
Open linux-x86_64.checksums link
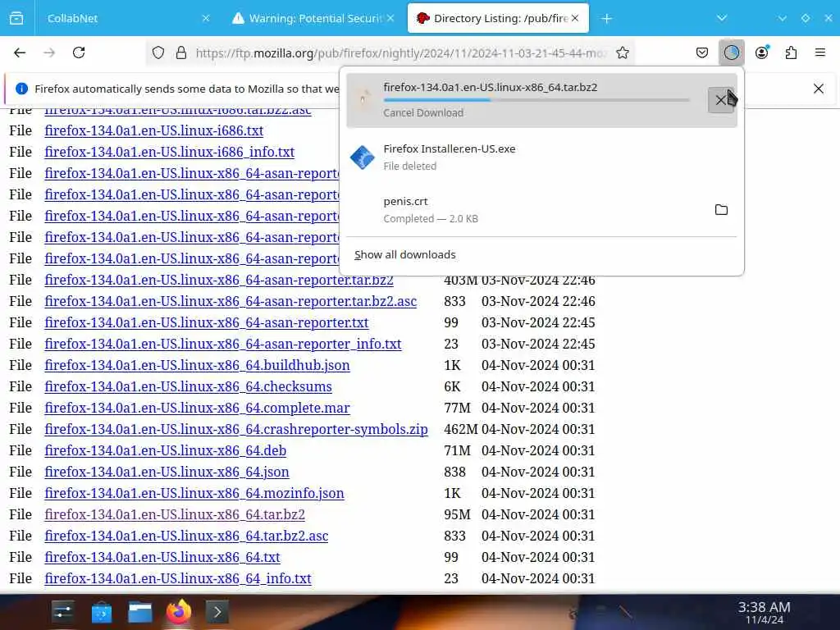pyautogui.click(x=188, y=387)
